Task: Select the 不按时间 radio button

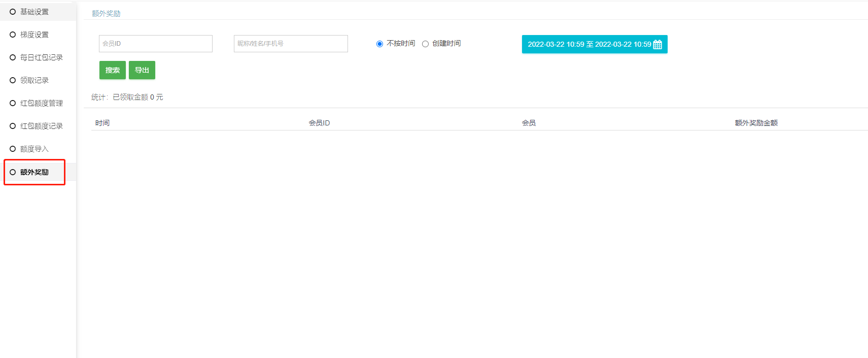Action: [x=379, y=44]
